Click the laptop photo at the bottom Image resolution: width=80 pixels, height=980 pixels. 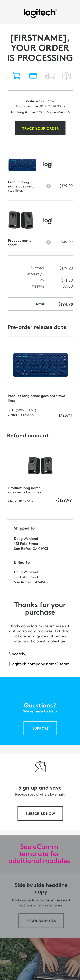[40, 959]
